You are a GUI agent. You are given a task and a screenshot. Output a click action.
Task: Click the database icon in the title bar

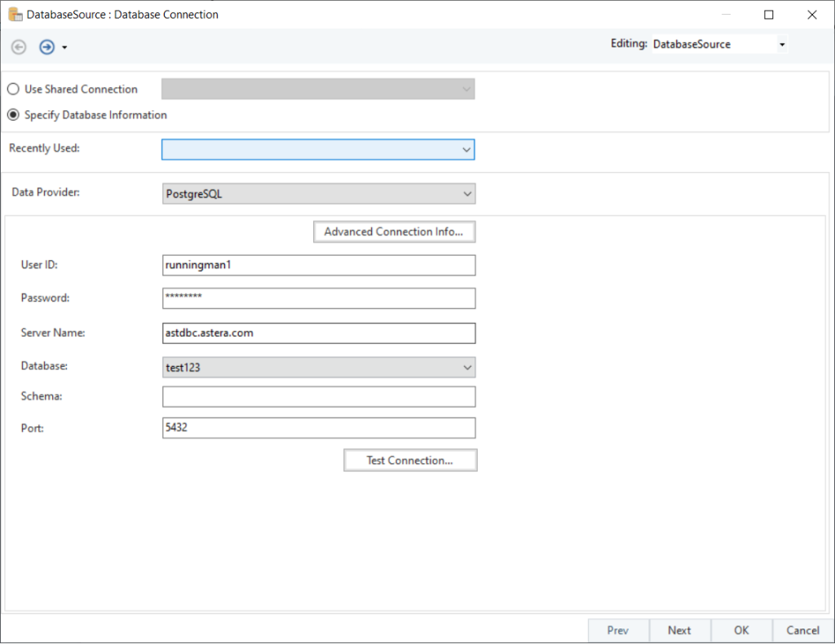tap(13, 14)
